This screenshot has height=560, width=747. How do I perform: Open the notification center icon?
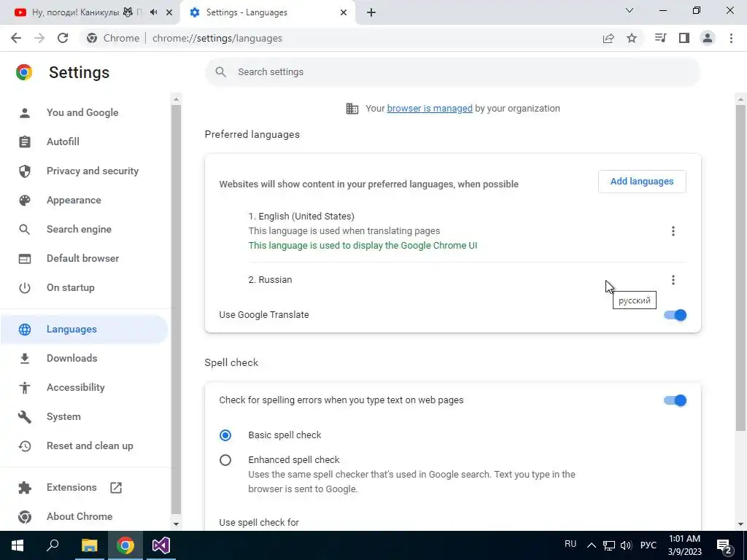[x=724, y=547]
